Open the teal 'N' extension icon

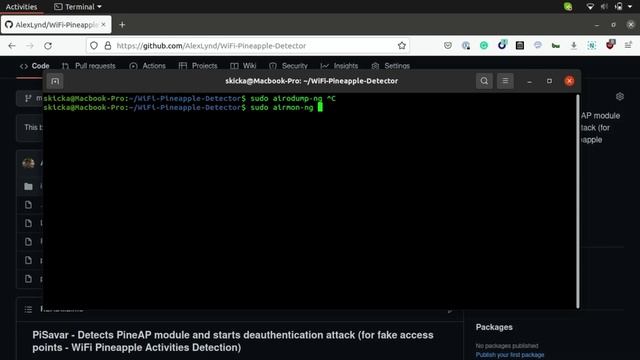591,46
